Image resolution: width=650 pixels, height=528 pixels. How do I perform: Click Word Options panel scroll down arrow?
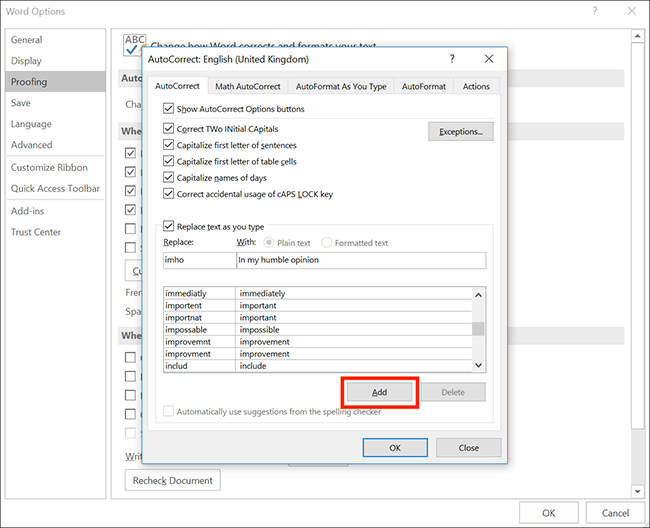coord(637,492)
